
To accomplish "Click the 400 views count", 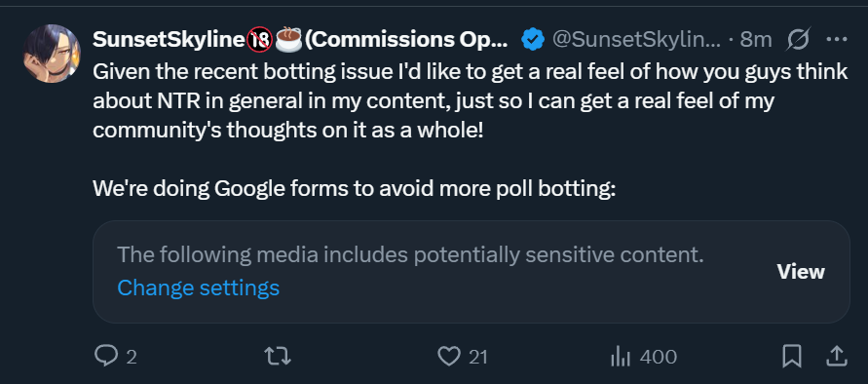I will [659, 357].
